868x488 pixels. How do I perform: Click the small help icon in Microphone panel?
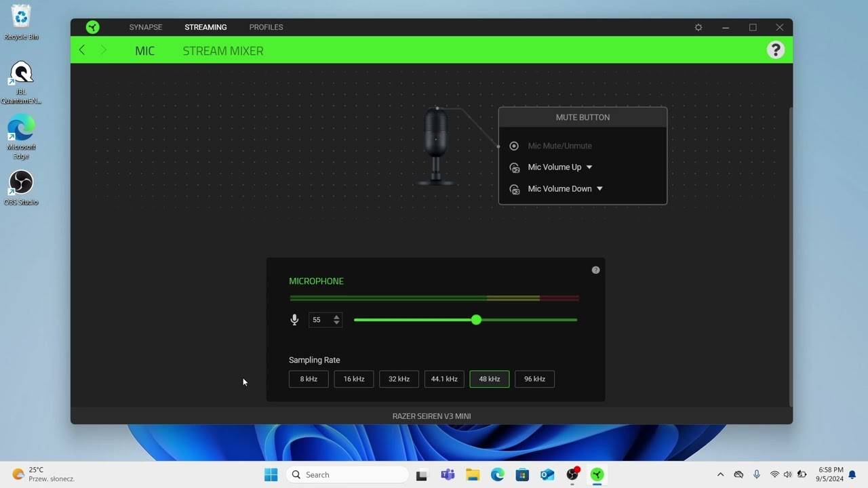(x=595, y=270)
